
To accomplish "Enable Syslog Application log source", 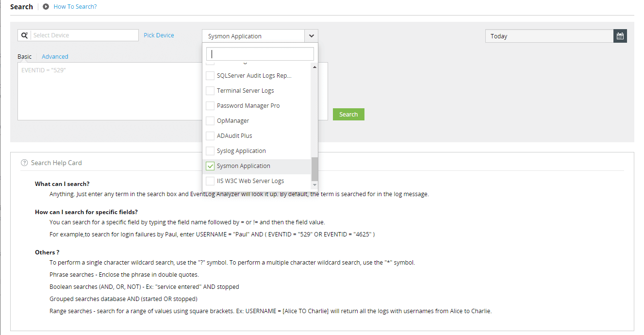I will 210,151.
